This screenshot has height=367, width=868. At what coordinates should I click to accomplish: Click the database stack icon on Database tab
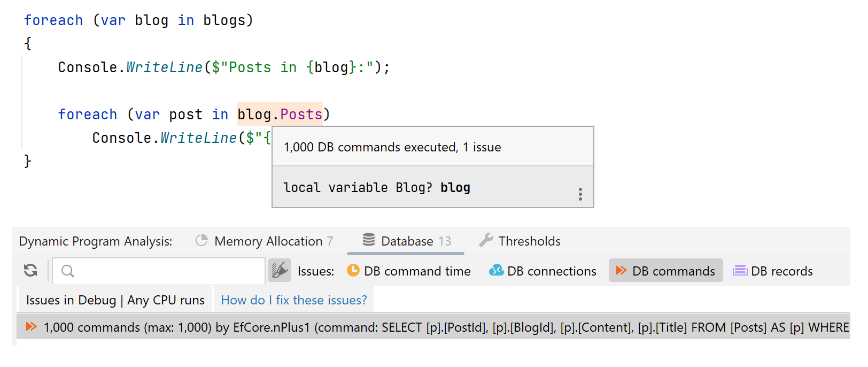pos(368,241)
